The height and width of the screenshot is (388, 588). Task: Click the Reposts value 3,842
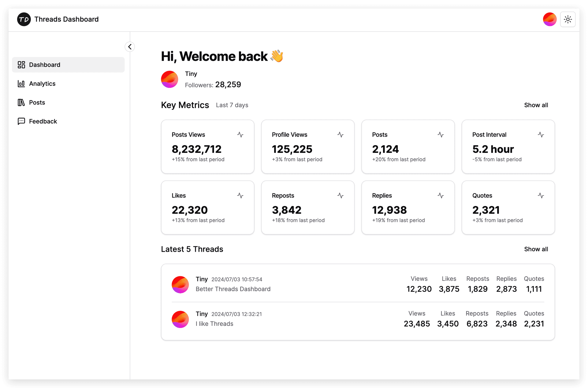pos(286,210)
